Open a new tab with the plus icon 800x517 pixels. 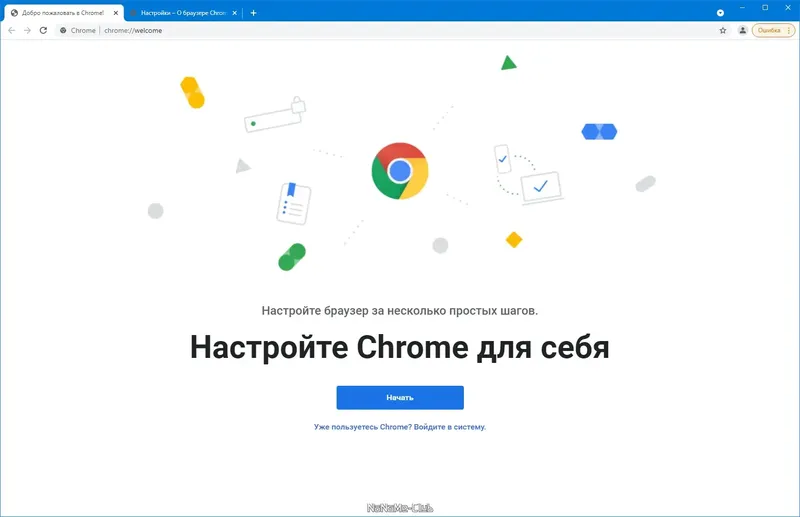pos(254,13)
